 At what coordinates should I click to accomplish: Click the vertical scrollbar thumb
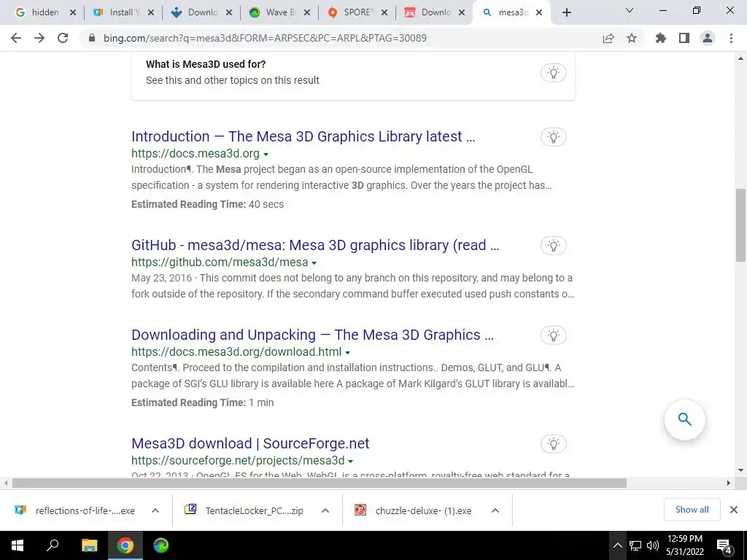click(740, 225)
